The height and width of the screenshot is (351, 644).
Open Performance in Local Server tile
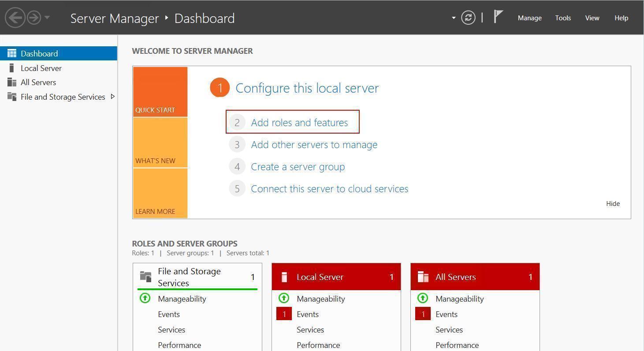[318, 345]
